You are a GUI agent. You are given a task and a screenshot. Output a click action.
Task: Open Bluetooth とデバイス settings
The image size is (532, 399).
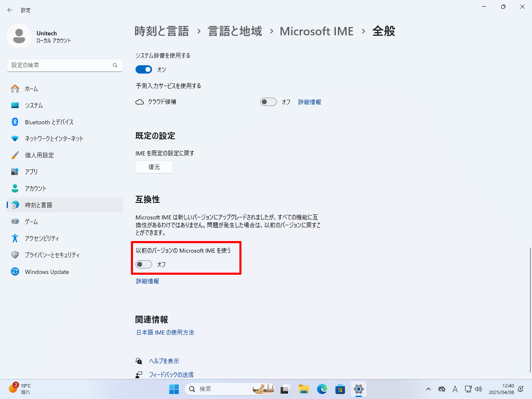65,122
